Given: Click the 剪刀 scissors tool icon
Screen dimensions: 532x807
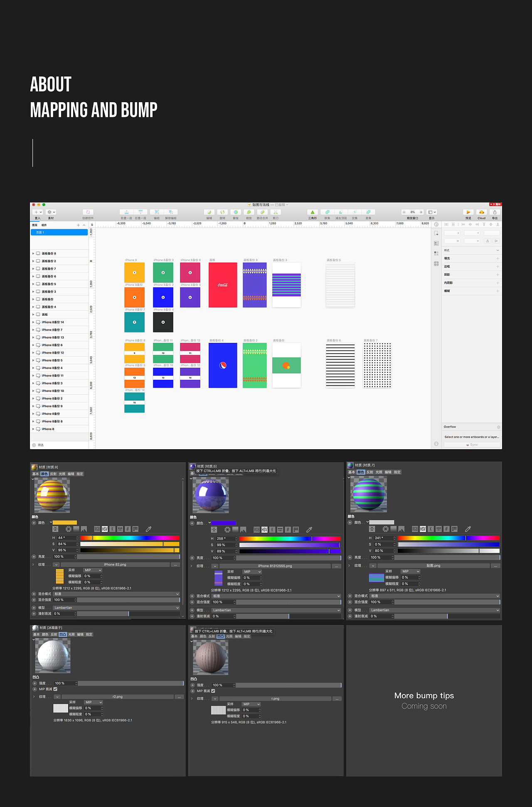Looking at the screenshot, I should pyautogui.click(x=276, y=212).
